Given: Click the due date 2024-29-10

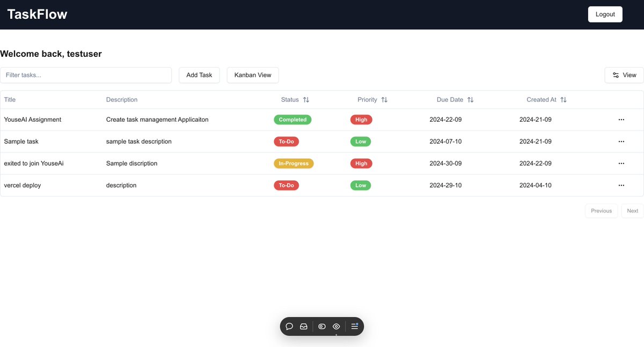Looking at the screenshot, I should (x=445, y=185).
